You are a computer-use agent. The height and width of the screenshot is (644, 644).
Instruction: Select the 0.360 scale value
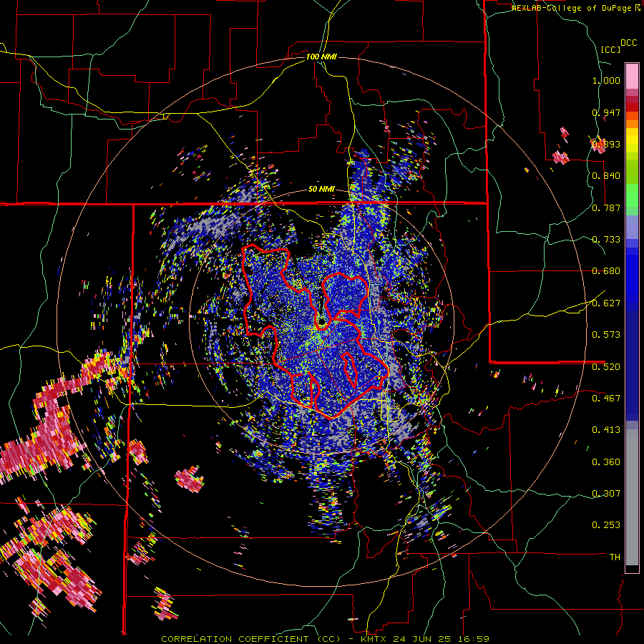click(x=606, y=462)
